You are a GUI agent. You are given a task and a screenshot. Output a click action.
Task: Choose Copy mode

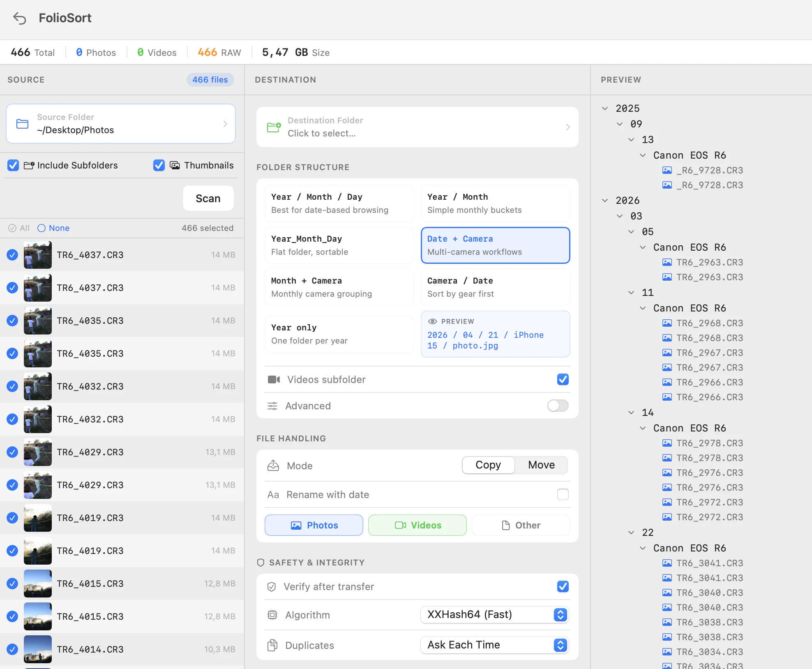click(488, 465)
